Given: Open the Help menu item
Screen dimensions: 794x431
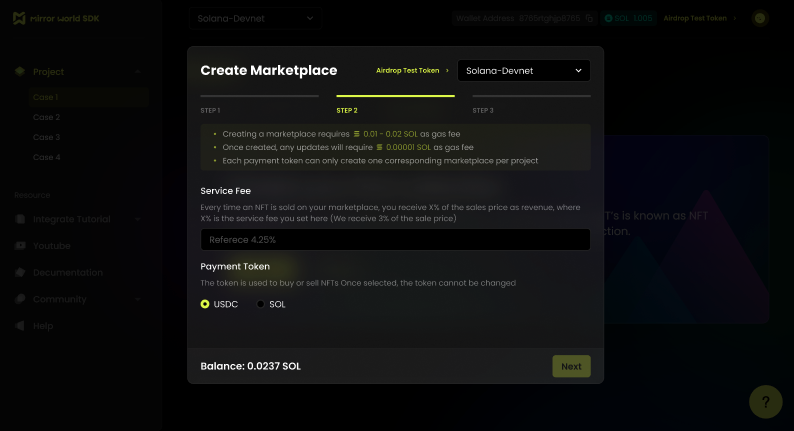Looking at the screenshot, I should click(x=43, y=326).
